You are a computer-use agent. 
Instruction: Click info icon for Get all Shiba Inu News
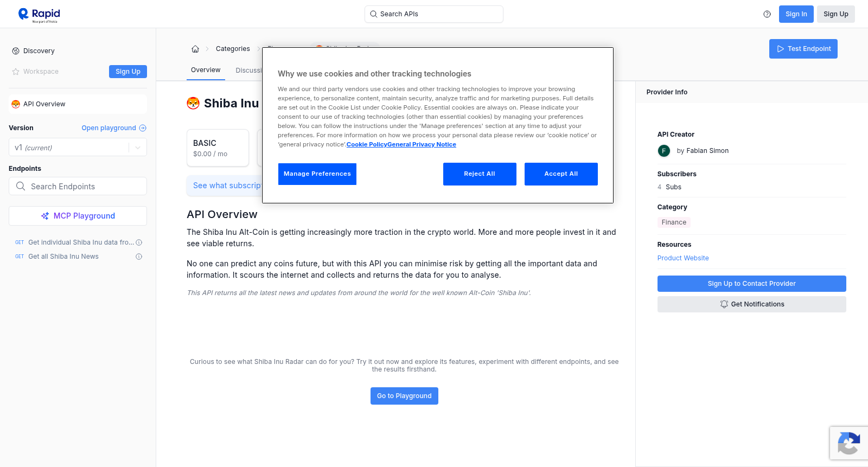pyautogui.click(x=139, y=257)
